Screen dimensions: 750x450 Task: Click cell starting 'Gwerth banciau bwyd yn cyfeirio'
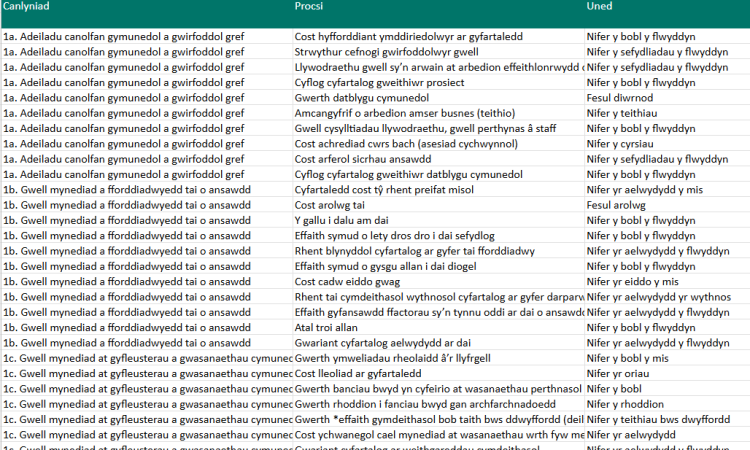point(439,388)
